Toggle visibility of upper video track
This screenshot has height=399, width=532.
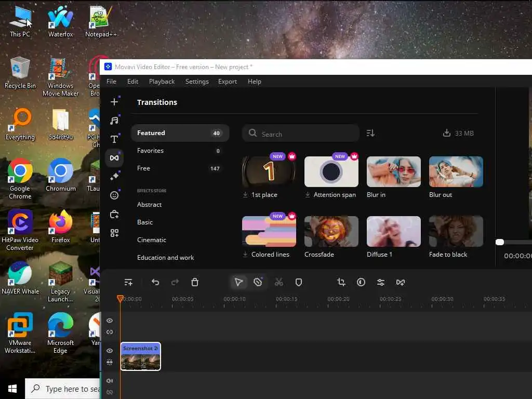(x=110, y=321)
